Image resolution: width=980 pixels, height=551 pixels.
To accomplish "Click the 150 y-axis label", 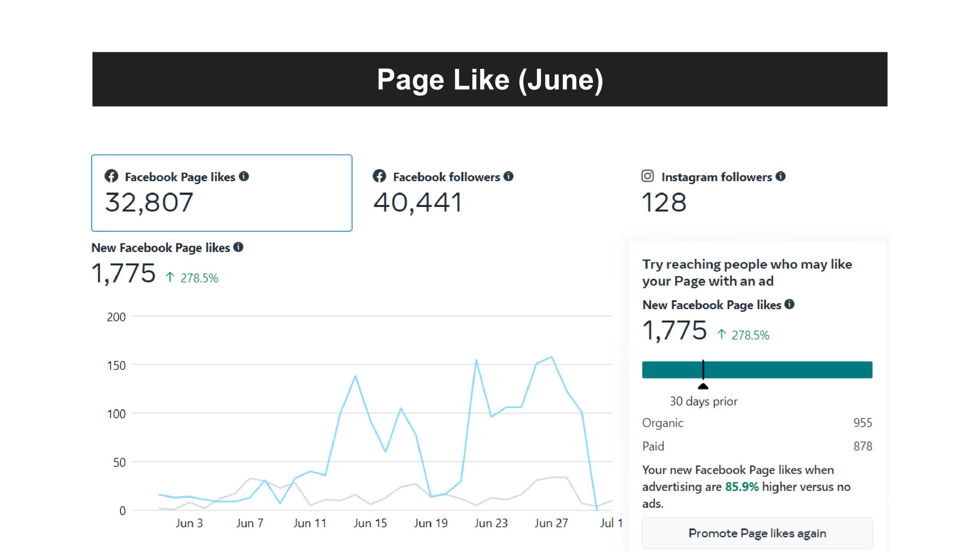I will 116,365.
